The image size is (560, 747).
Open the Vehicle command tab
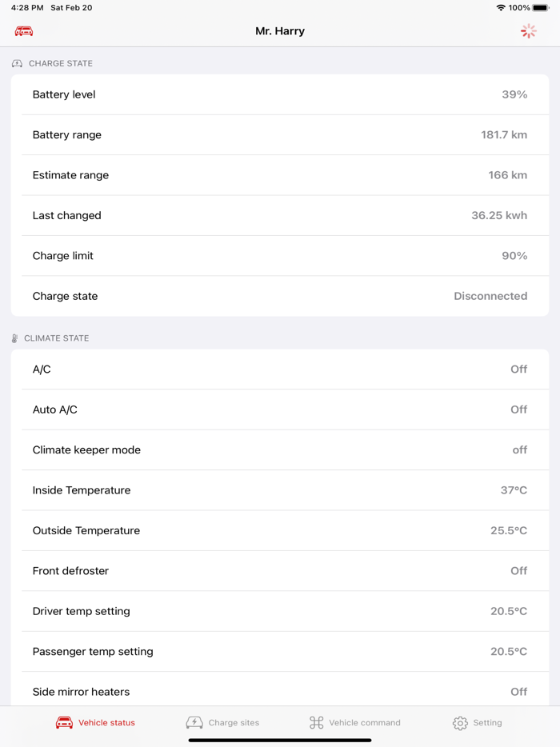click(355, 723)
